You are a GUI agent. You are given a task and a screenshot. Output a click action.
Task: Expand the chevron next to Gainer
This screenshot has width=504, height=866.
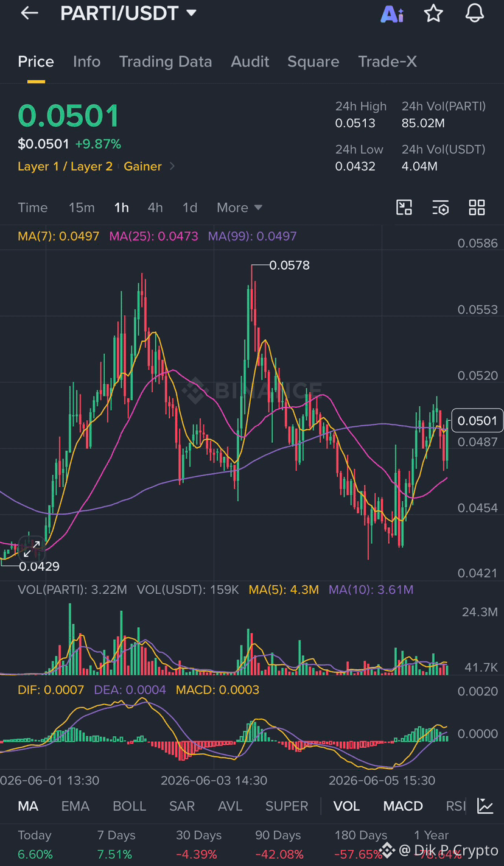pyautogui.click(x=172, y=166)
